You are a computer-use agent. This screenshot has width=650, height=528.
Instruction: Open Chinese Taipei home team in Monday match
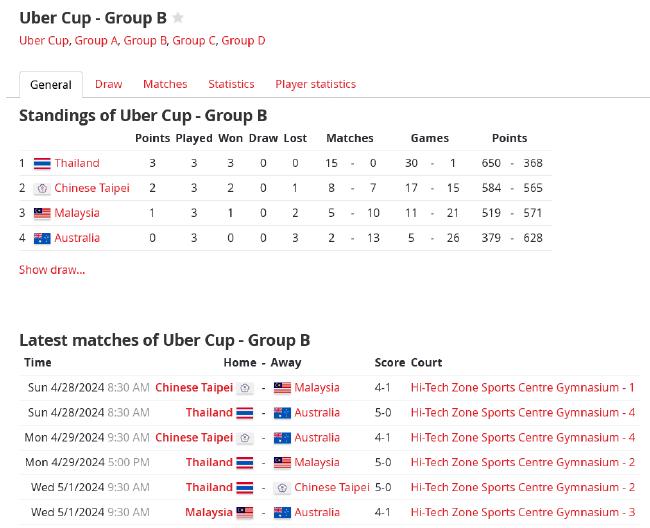[x=194, y=438]
